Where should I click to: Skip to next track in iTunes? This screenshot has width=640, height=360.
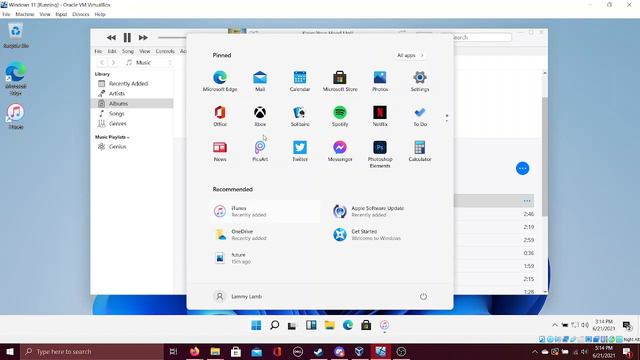click(143, 38)
